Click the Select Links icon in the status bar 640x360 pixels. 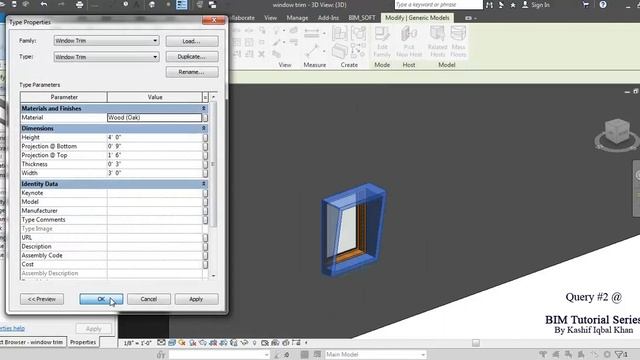coord(543,354)
